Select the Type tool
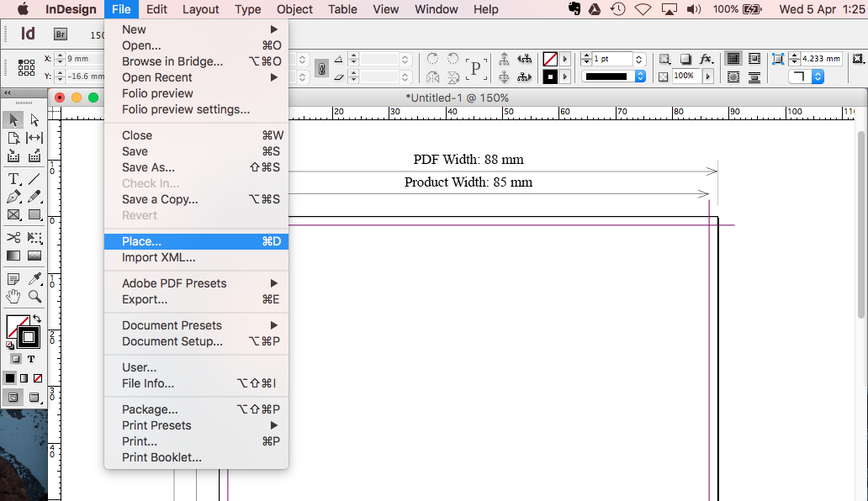Image resolution: width=868 pixels, height=501 pixels. coord(13,178)
